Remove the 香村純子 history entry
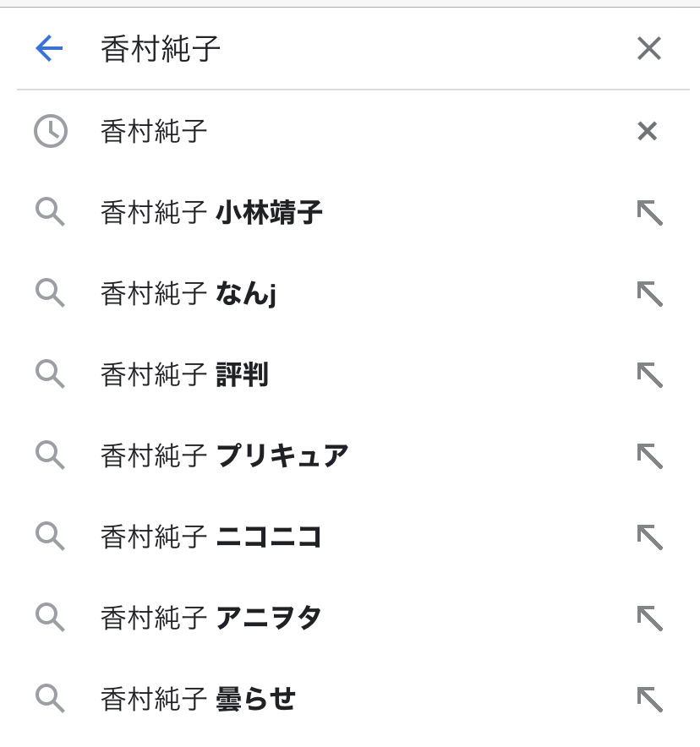This screenshot has width=700, height=747. pos(647,131)
